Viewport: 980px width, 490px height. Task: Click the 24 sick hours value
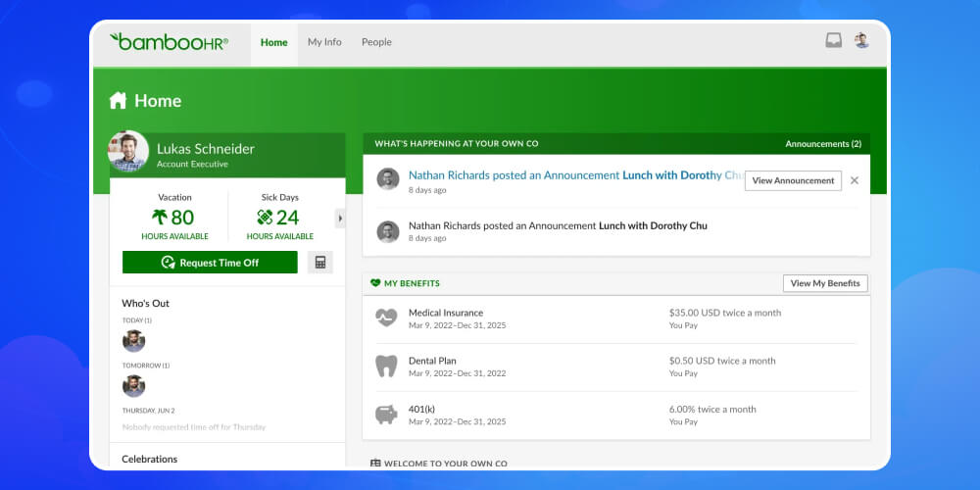point(287,218)
